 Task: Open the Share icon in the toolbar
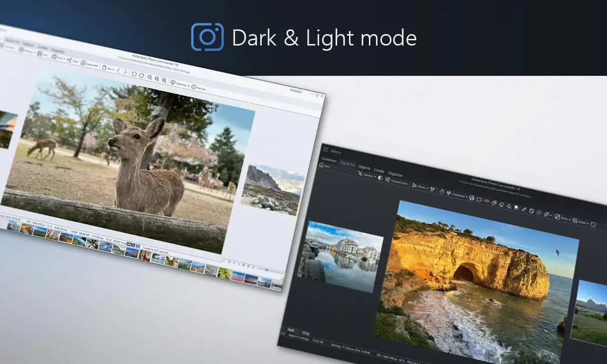[69, 59]
